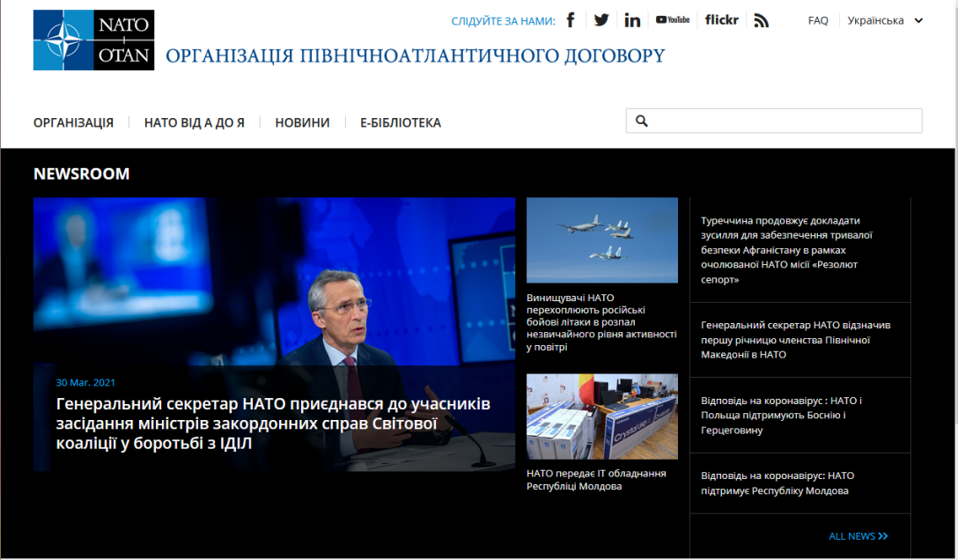Read the Північної Македонії anniversary headline

795,340
